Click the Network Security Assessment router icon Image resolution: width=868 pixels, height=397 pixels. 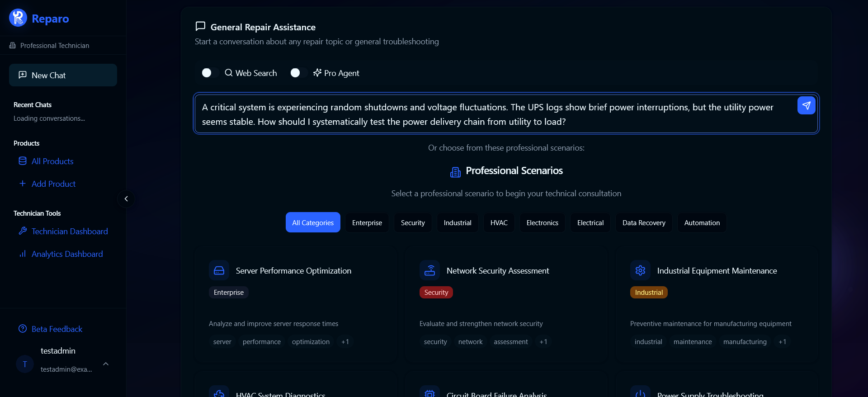[430, 270]
